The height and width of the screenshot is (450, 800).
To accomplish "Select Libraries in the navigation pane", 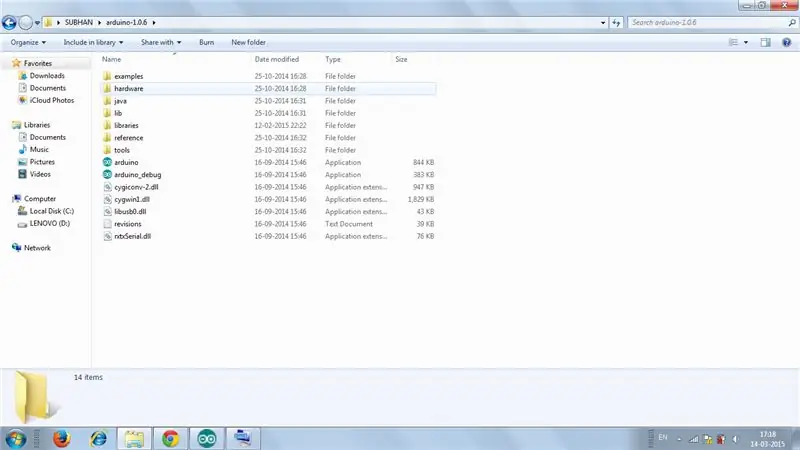I will tap(37, 124).
